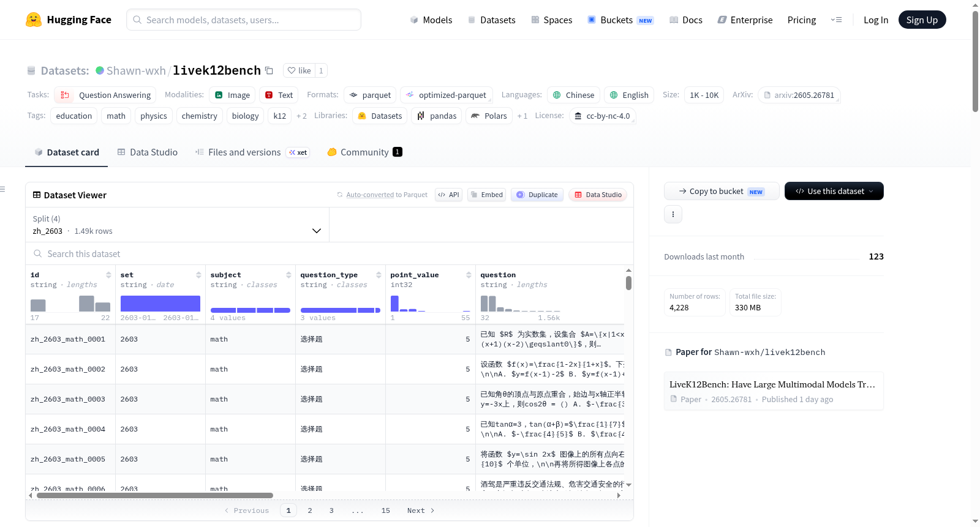
Task: Click the vertical table scrollbar thumb
Action: point(628,283)
